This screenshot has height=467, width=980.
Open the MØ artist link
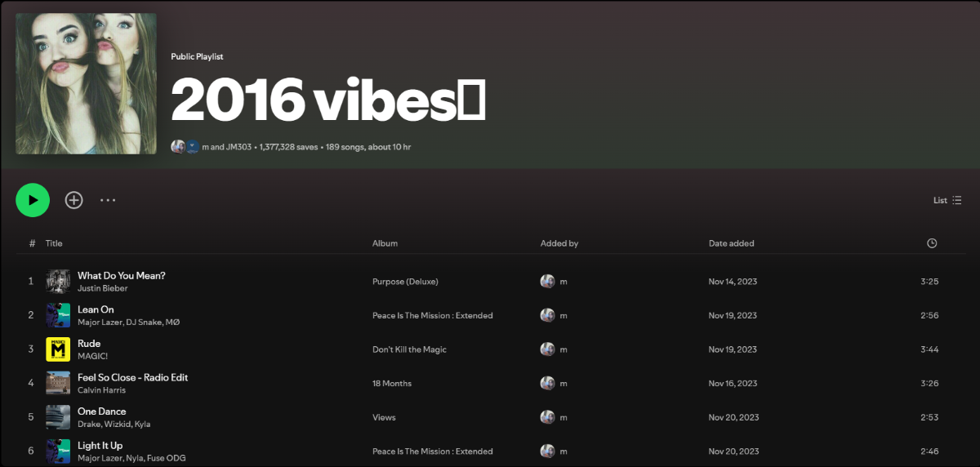point(172,322)
